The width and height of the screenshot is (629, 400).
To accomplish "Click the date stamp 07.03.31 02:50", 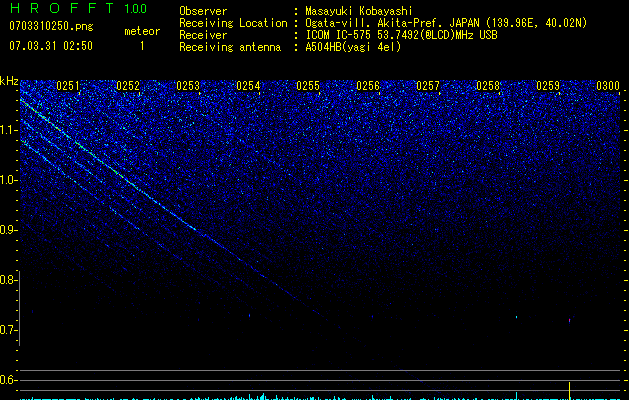I will click(x=51, y=46).
